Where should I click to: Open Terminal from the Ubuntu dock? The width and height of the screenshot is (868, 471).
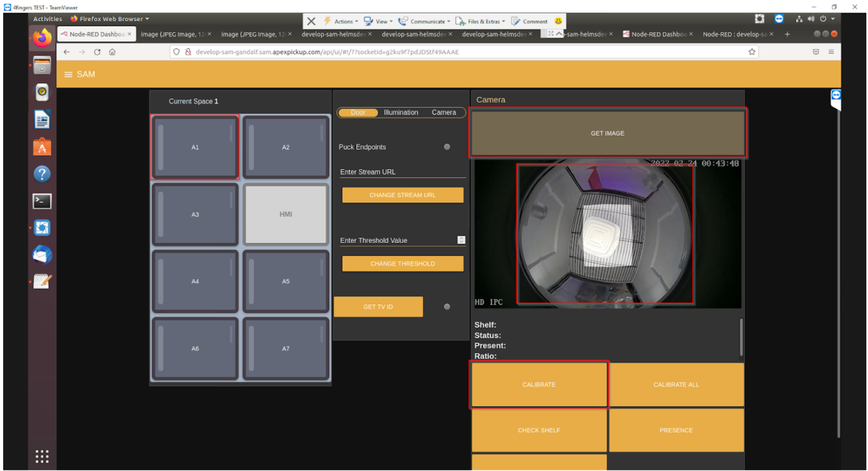point(42,201)
